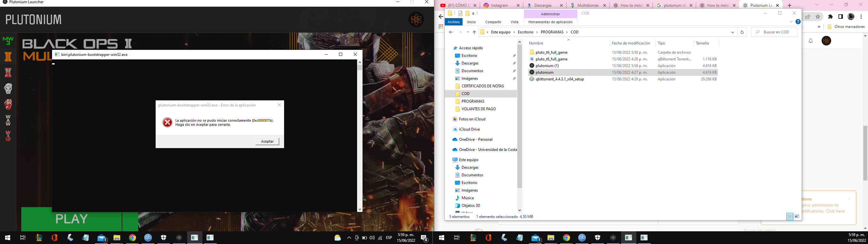Open VOLANTES DE PAGO folder in sidebar
The image size is (868, 244).
[x=478, y=109]
